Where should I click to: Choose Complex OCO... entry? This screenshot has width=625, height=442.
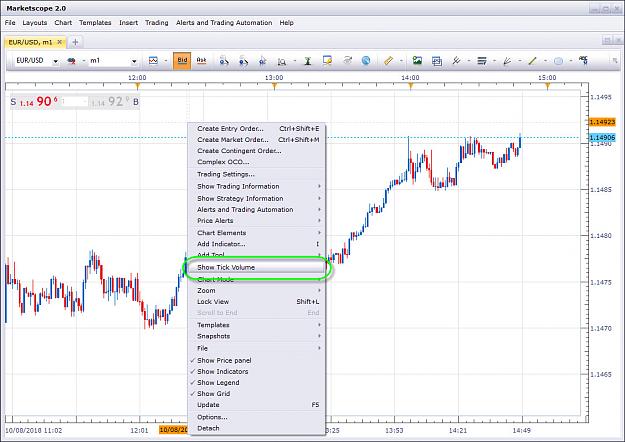(x=257, y=162)
